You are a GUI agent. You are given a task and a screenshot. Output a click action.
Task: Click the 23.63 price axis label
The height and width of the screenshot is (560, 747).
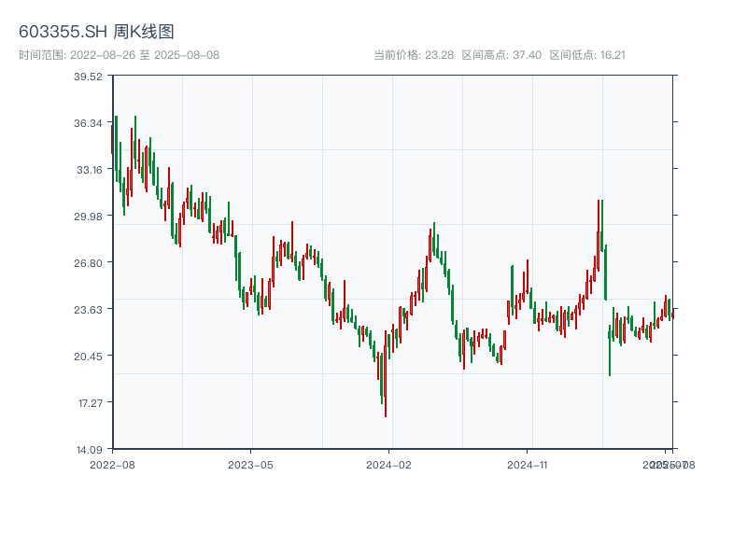pyautogui.click(x=89, y=310)
